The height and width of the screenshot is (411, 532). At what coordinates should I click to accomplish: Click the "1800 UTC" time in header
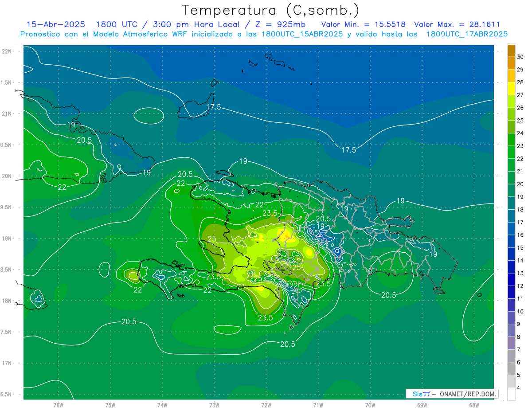(x=117, y=24)
